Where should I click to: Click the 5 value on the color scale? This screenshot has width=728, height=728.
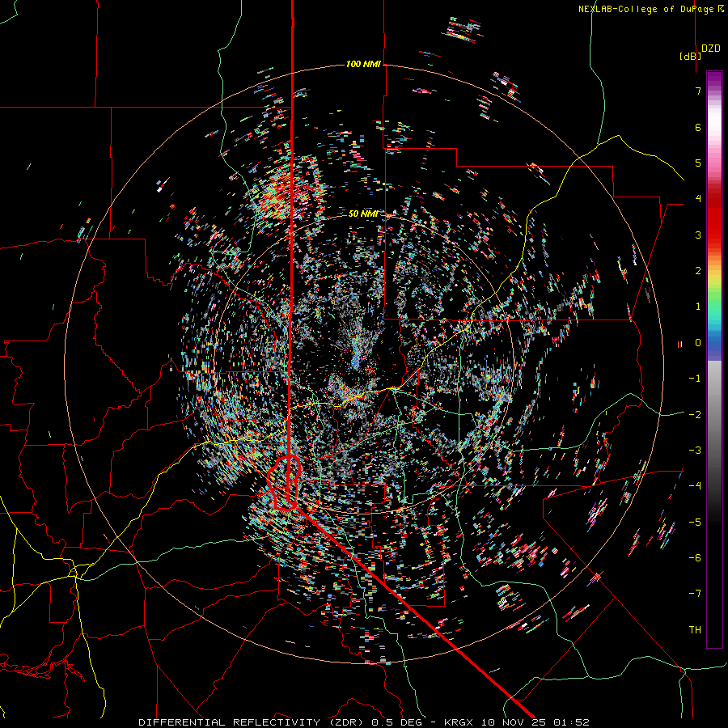pos(698,163)
